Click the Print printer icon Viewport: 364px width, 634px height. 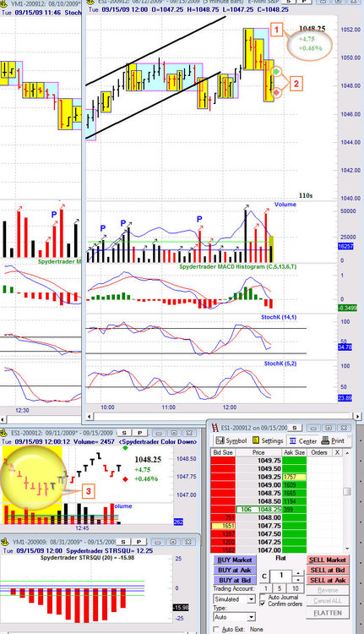point(325,440)
